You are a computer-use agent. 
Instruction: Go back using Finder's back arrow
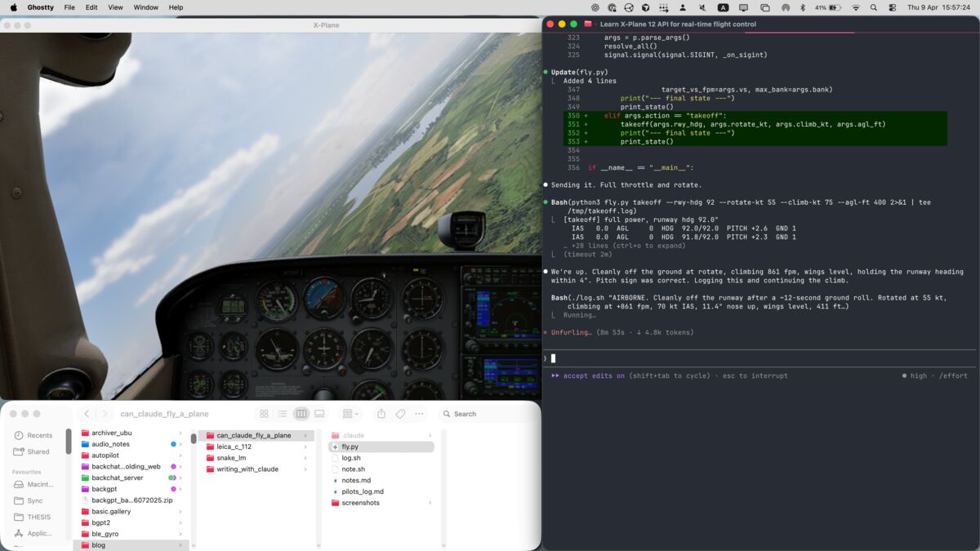(87, 414)
